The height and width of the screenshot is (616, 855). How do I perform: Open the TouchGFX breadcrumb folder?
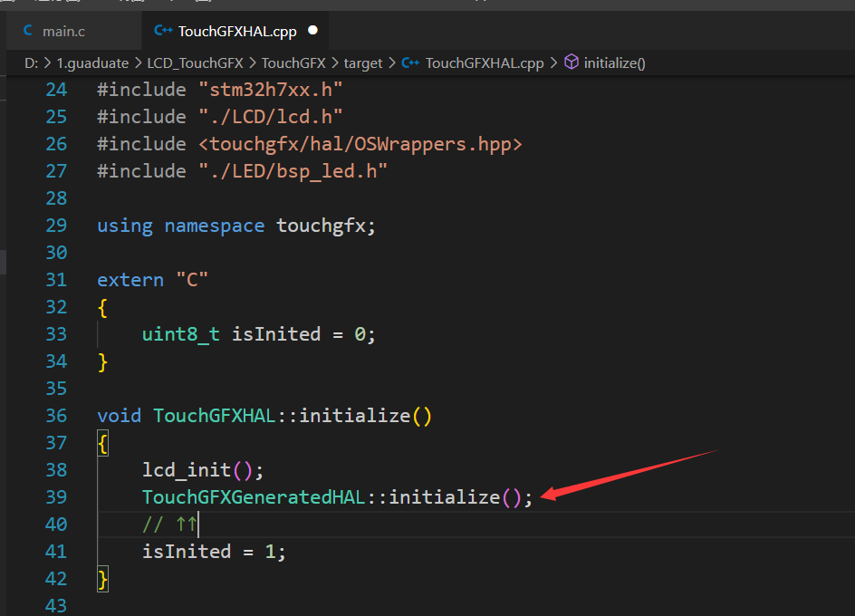(x=293, y=63)
